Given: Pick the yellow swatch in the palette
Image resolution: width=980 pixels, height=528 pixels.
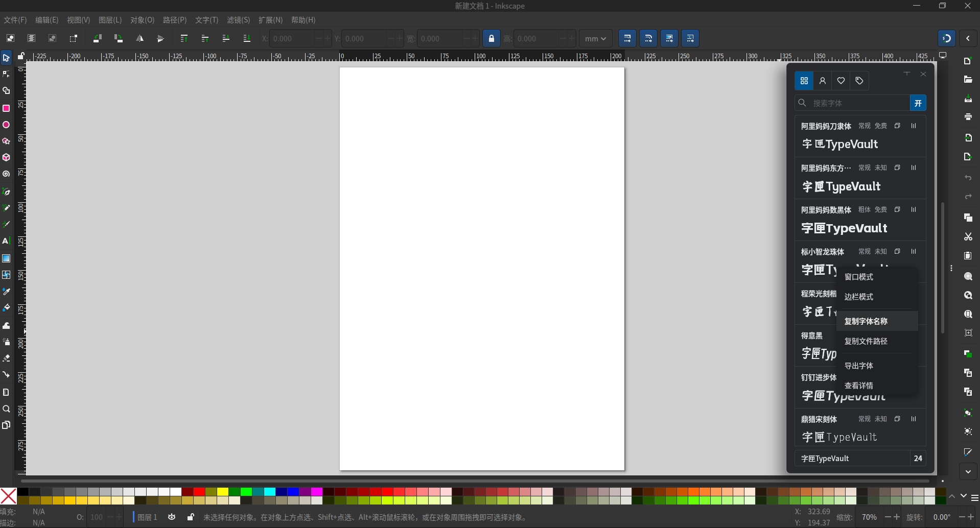Looking at the screenshot, I should pyautogui.click(x=223, y=492).
